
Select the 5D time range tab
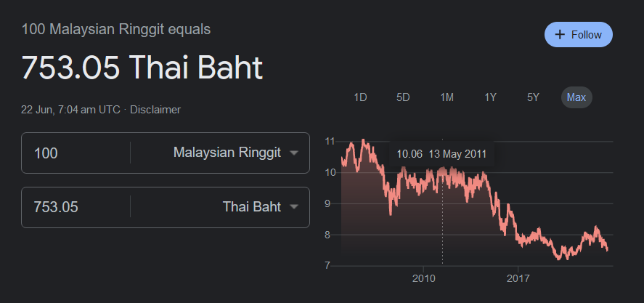coord(404,97)
